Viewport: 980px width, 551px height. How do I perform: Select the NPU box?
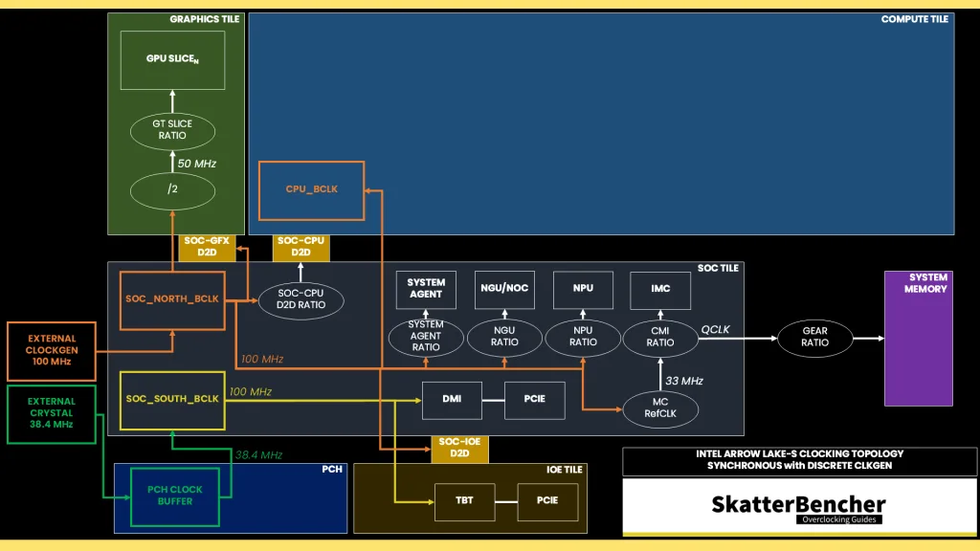click(x=583, y=289)
